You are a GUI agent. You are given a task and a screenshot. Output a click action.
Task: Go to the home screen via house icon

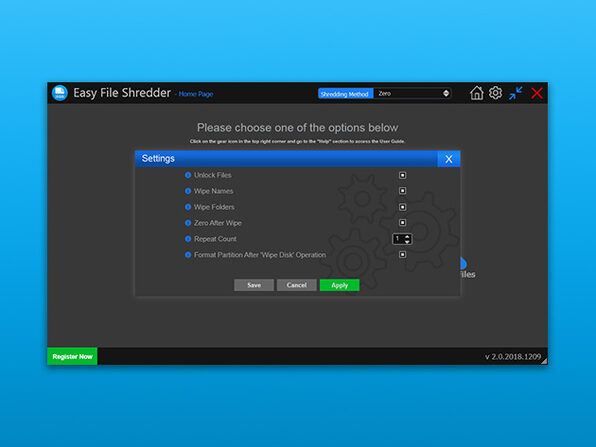(476, 93)
